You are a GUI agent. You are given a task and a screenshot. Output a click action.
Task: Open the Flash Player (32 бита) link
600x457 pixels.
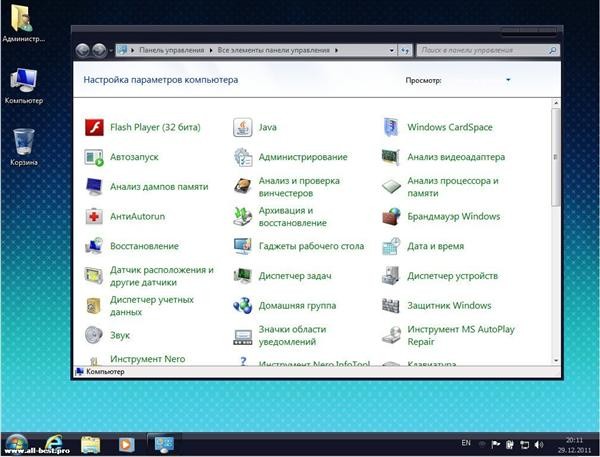pos(155,127)
